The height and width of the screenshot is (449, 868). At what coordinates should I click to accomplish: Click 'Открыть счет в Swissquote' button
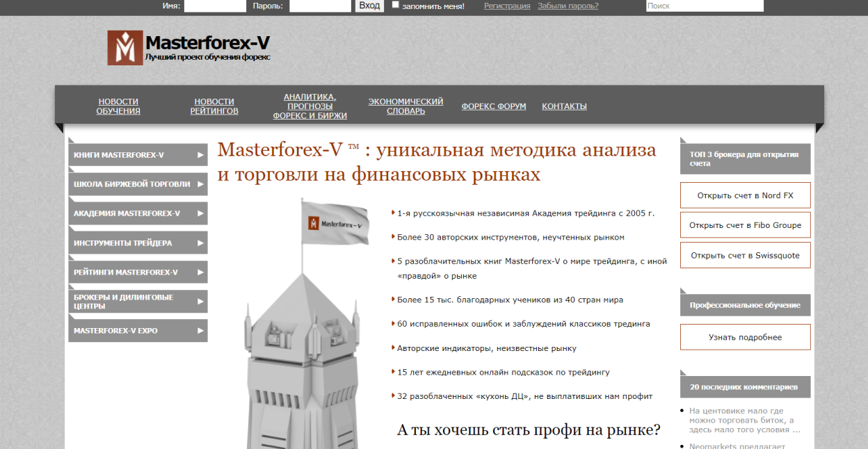(x=746, y=255)
